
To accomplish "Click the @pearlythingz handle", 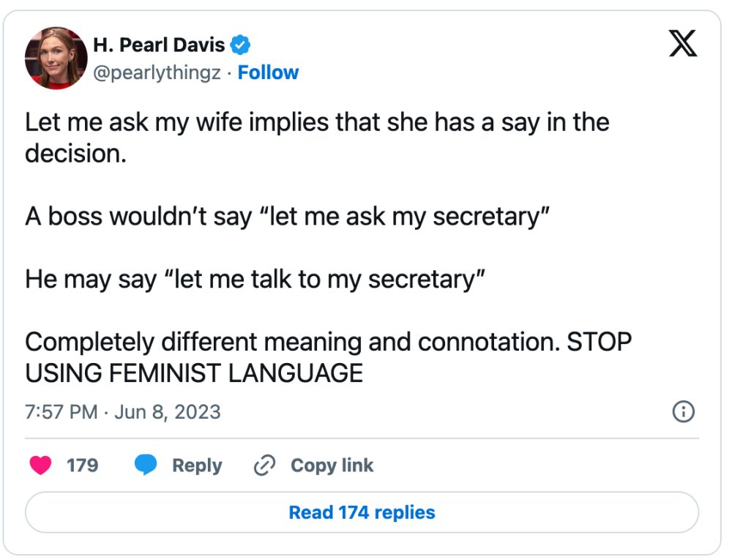I will tap(157, 72).
